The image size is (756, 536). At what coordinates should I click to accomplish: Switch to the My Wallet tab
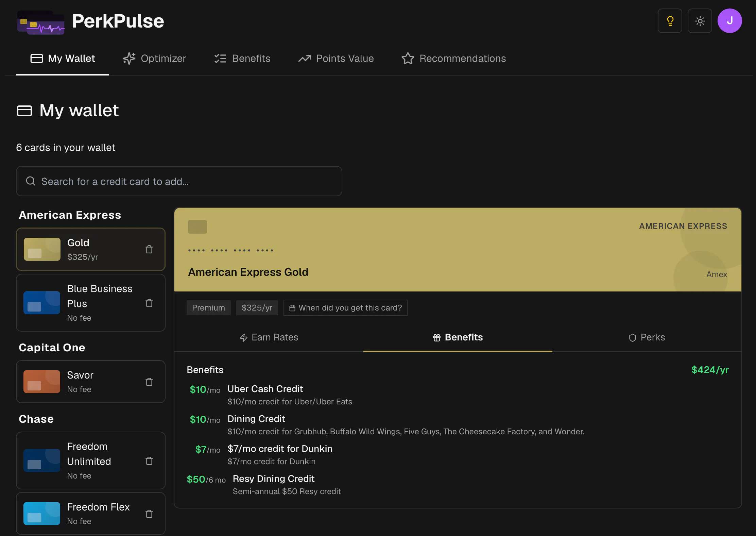[63, 58]
